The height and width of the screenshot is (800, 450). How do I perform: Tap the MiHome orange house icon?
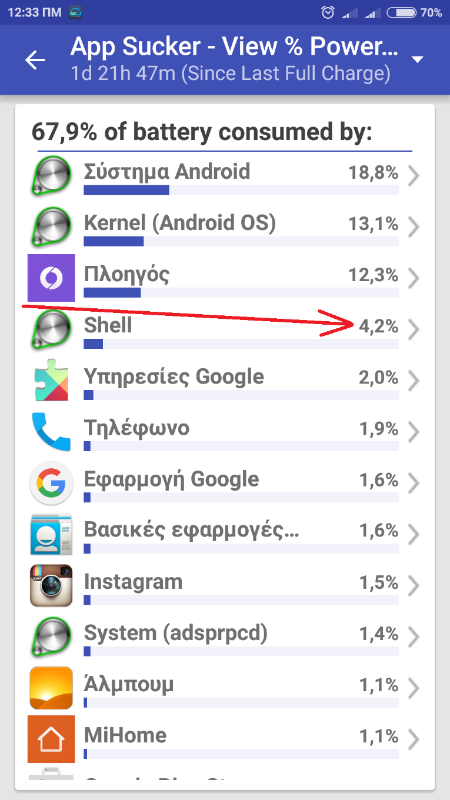pos(51,739)
